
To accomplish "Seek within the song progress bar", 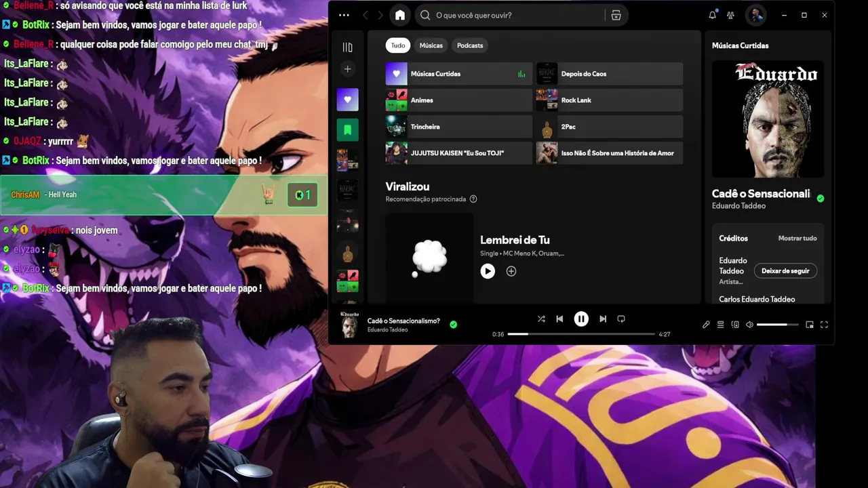I will pos(581,334).
